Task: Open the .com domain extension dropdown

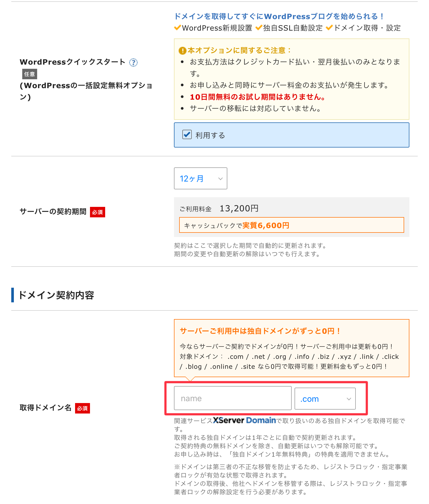Action: (x=325, y=399)
